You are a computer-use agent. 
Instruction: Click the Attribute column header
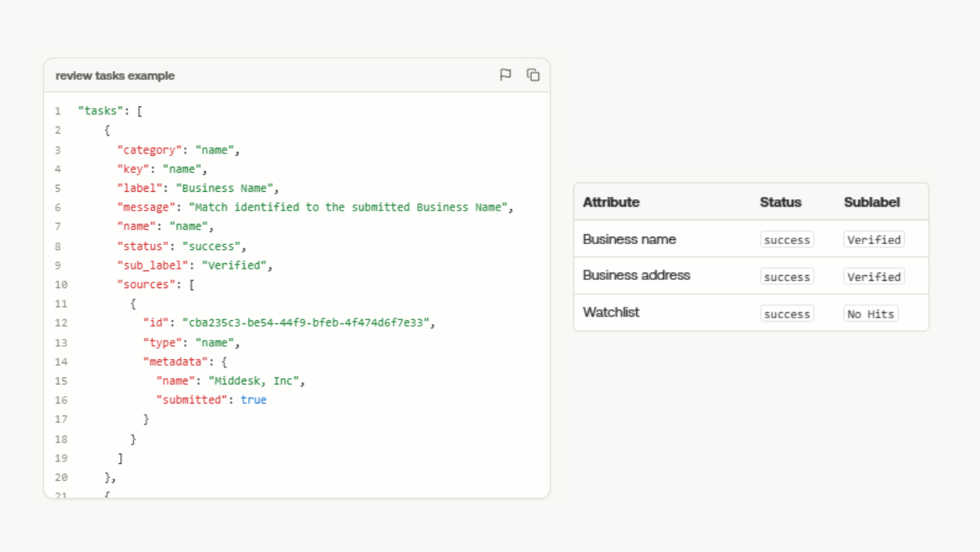(x=611, y=202)
